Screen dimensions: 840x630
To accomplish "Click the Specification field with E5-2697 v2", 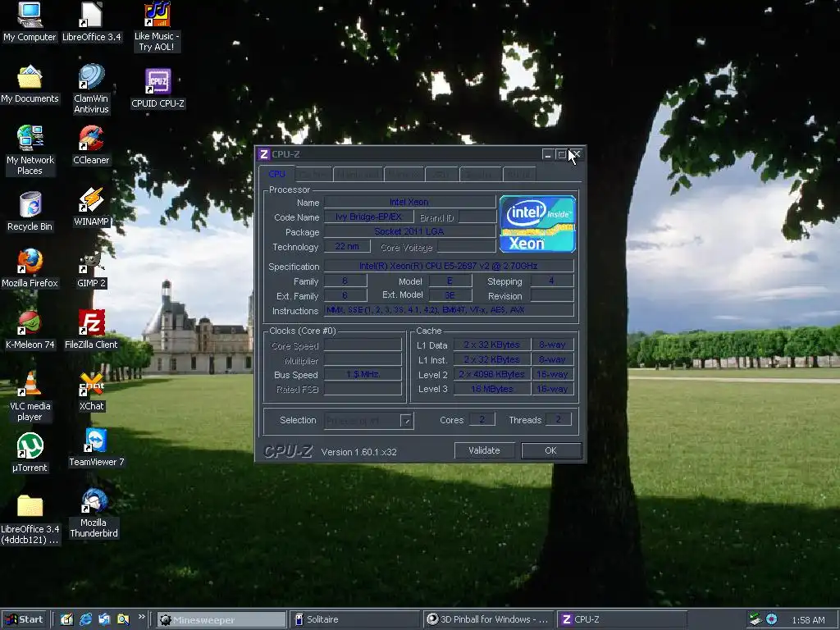I will [x=449, y=266].
